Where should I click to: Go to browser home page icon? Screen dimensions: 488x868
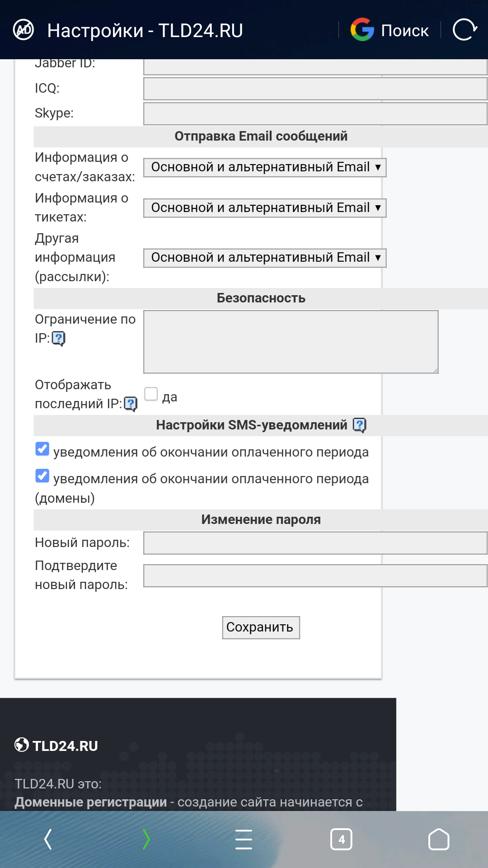click(438, 839)
